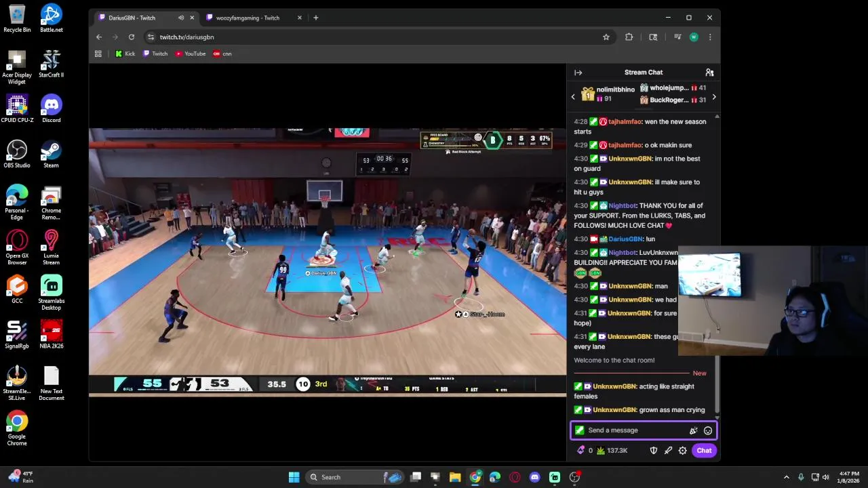The image size is (868, 488).
Task: Open StarCraft II desktop shortcut
Action: pyautogui.click(x=51, y=64)
